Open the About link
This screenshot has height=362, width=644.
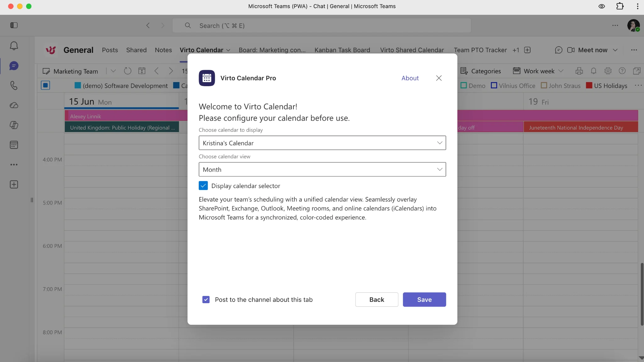(x=410, y=78)
